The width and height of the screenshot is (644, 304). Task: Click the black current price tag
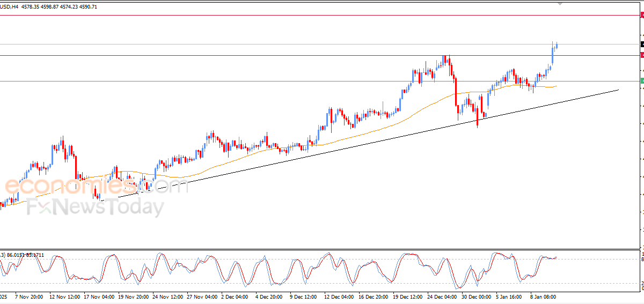(x=642, y=44)
